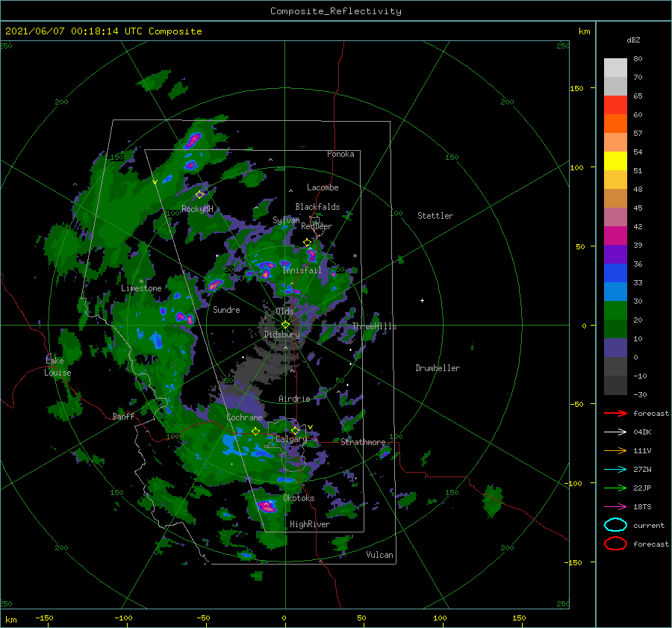Click the Strathmore label

pos(363,442)
